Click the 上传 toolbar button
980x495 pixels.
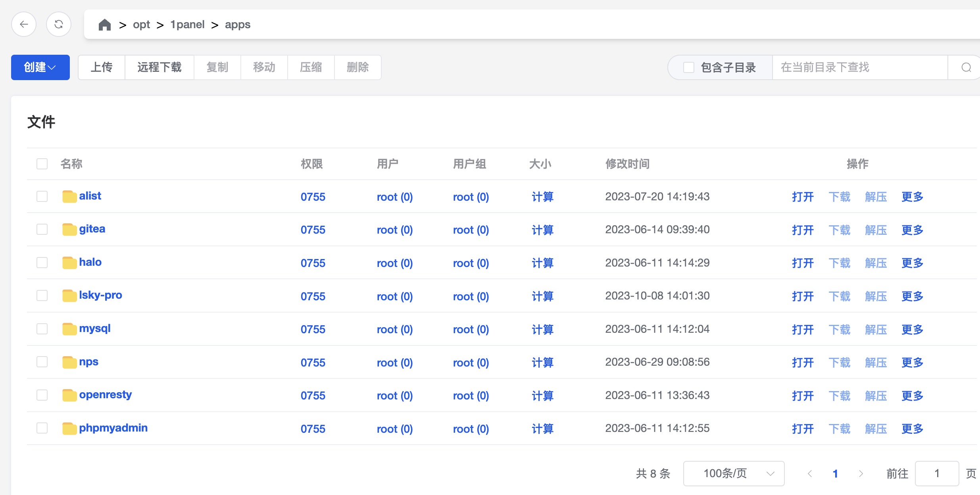tap(102, 67)
